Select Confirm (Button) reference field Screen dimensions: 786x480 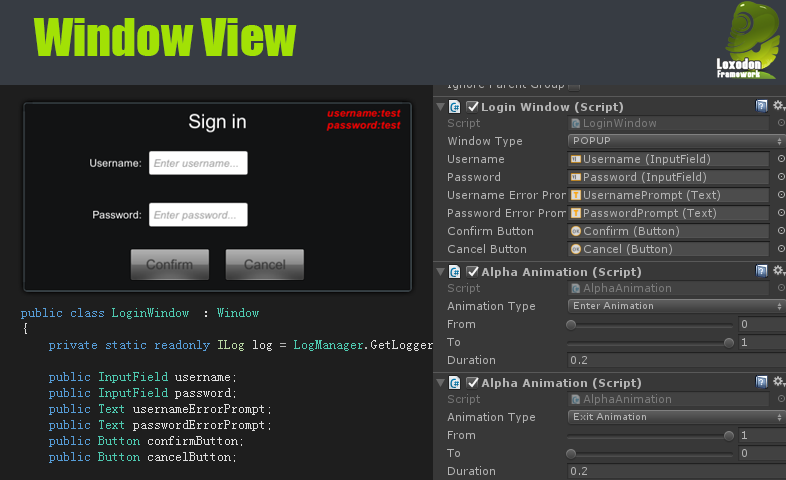coord(668,231)
